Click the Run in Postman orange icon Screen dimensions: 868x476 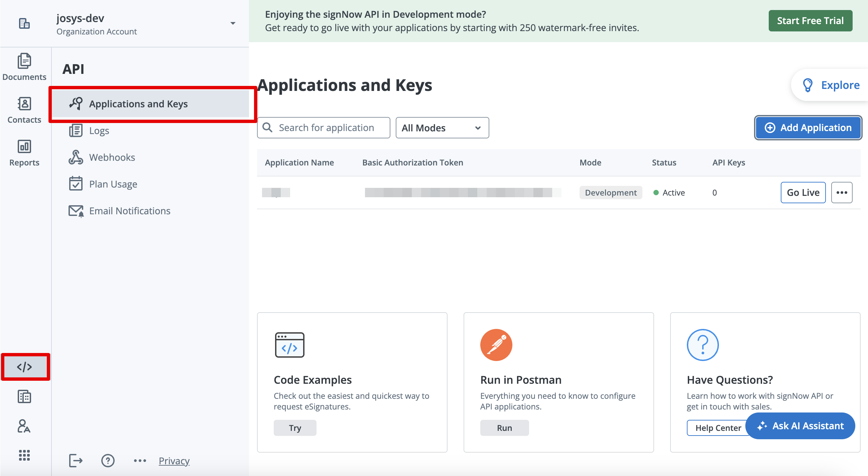click(x=496, y=345)
